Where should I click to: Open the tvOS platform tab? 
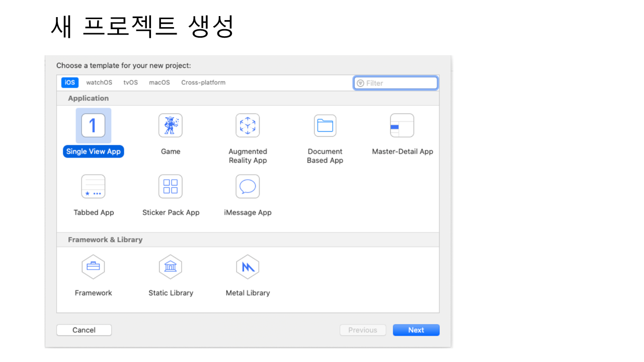pyautogui.click(x=130, y=82)
